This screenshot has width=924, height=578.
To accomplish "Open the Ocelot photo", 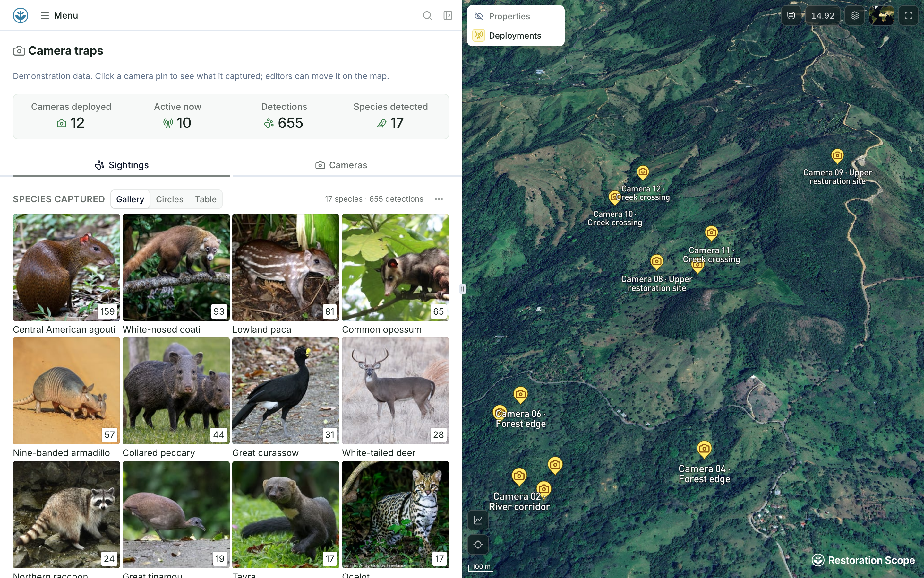I will pos(396,514).
